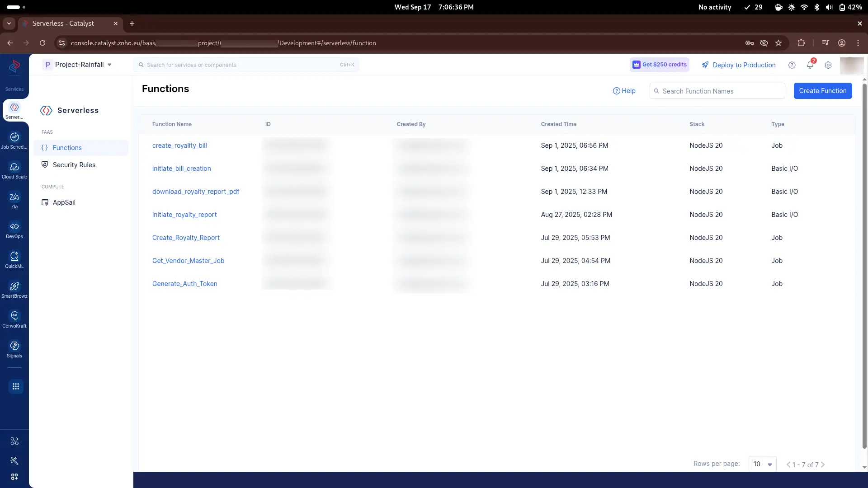
Task: Open SmartBrowz service
Action: click(14, 289)
